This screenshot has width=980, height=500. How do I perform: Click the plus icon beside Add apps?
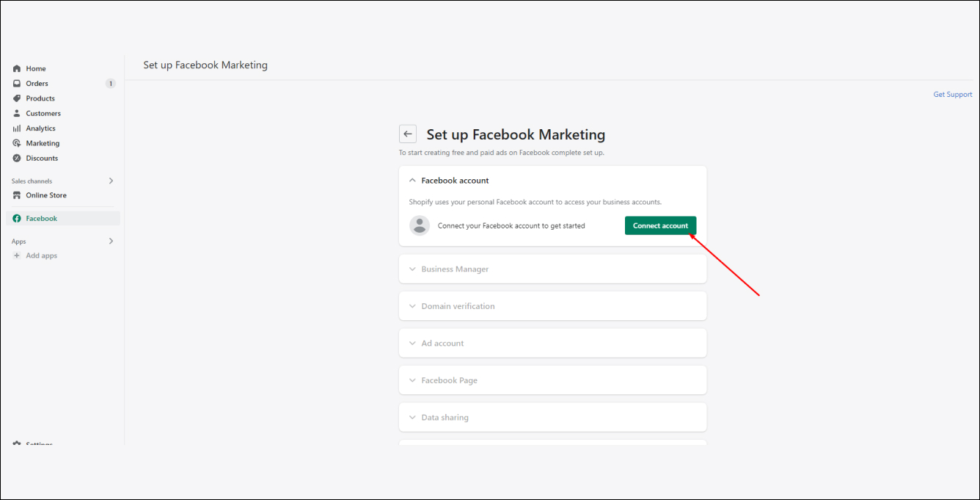coord(17,256)
